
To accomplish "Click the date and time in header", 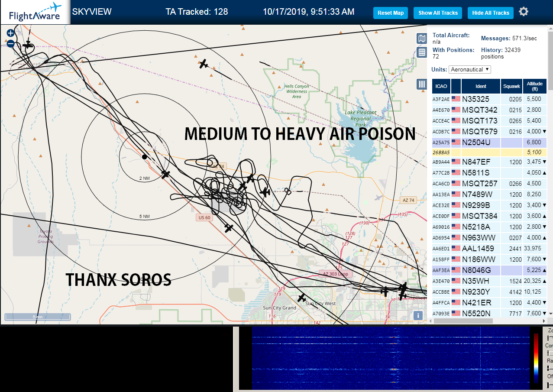I will point(308,12).
